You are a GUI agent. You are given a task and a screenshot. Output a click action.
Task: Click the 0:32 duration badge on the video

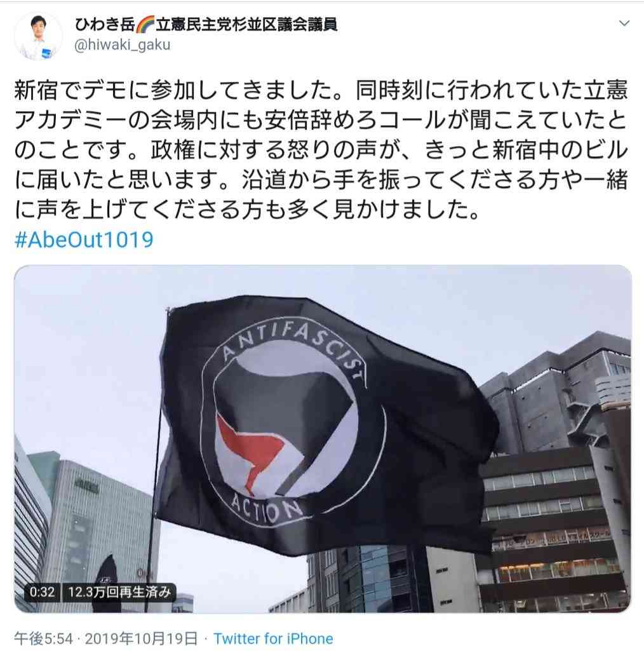click(42, 592)
